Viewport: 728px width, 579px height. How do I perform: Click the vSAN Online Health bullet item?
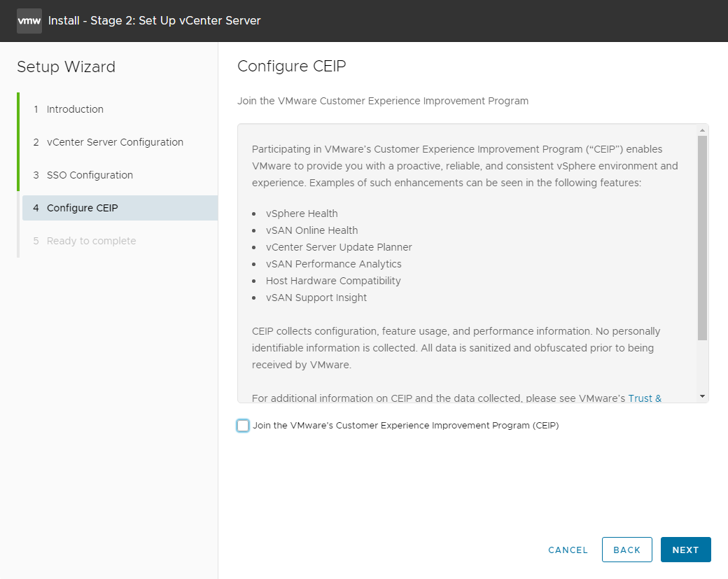coord(311,230)
